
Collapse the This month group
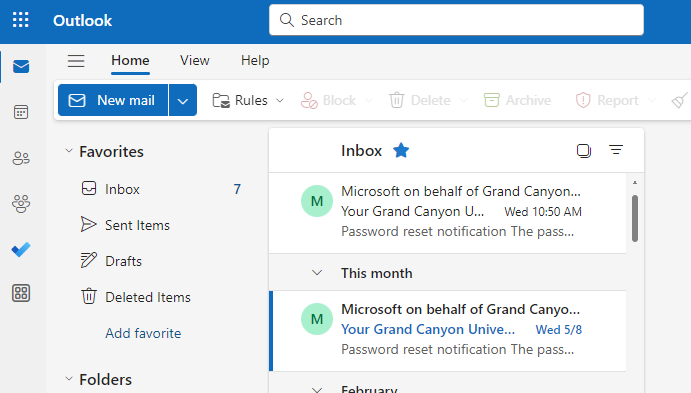point(317,273)
